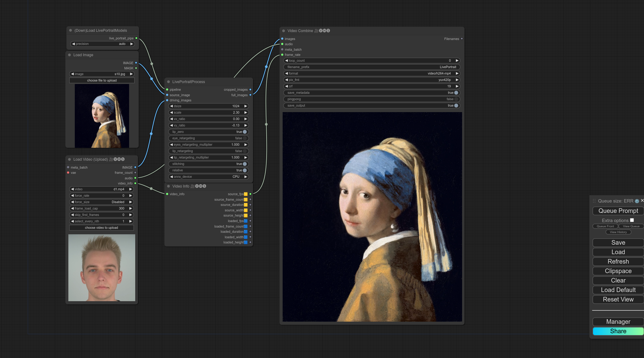Screen dimensions: 644x358
Task: Click the loaded_fps blue output icon
Action: [x=246, y=221]
